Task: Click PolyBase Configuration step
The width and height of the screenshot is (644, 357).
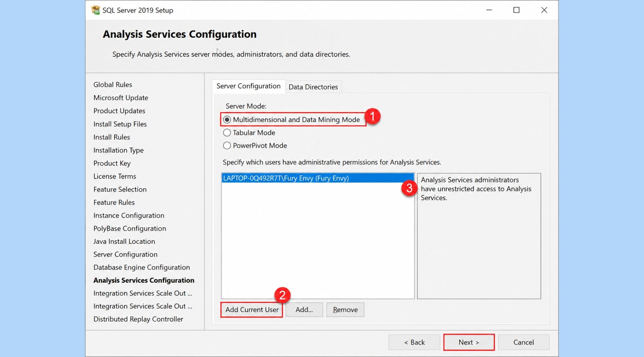Action: [x=130, y=228]
